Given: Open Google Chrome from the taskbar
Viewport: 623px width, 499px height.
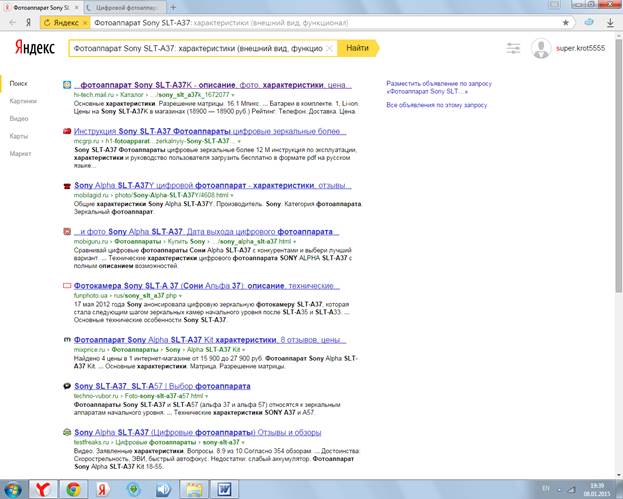Looking at the screenshot, I should [73, 489].
